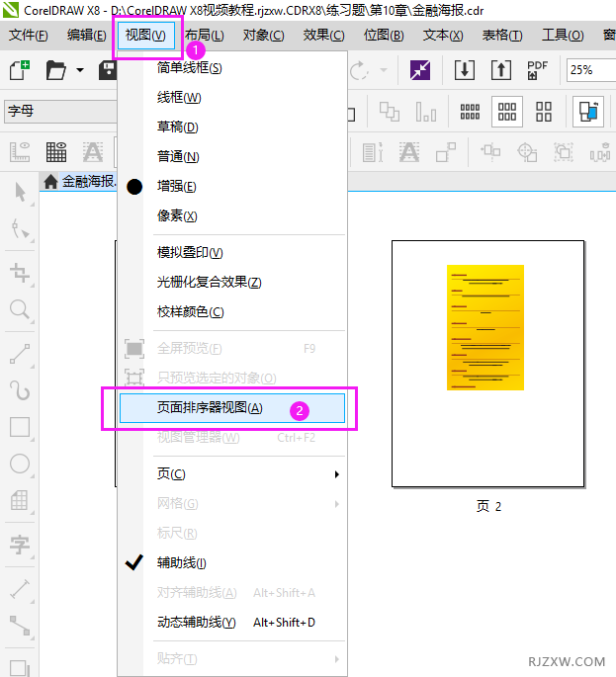Select the Shape edit tool
Image resolution: width=616 pixels, height=677 pixels.
[x=20, y=229]
